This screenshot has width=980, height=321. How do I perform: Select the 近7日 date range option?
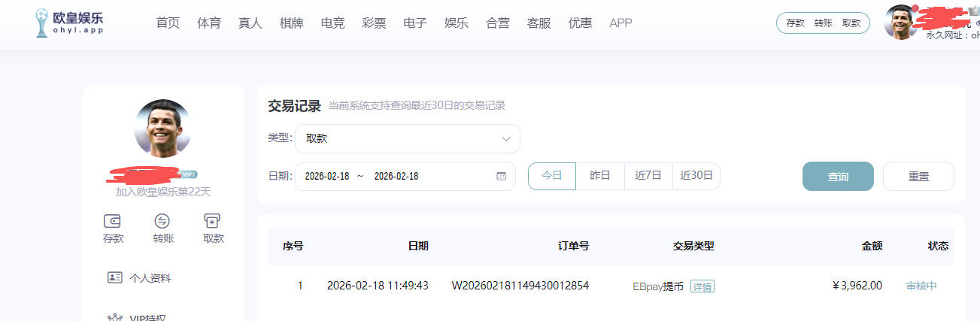(x=648, y=176)
